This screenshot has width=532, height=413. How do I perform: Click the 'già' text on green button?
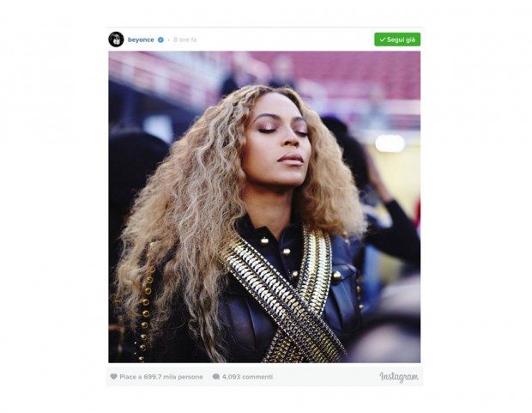(x=409, y=39)
